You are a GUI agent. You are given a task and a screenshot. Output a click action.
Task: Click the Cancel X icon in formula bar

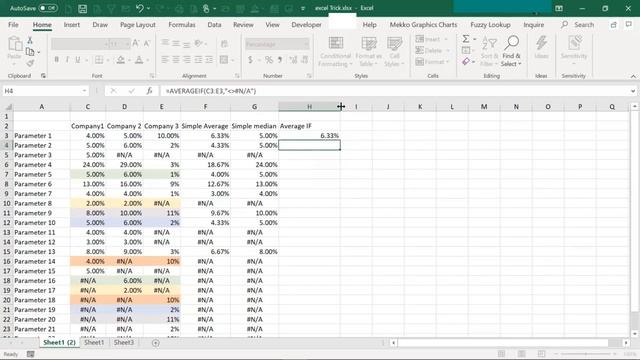click(113, 91)
